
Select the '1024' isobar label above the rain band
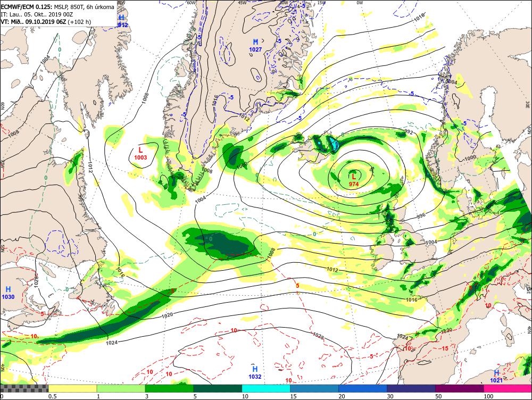[112, 343]
